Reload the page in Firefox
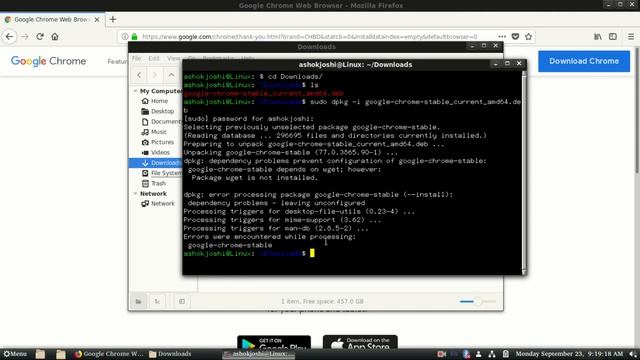 [40, 37]
